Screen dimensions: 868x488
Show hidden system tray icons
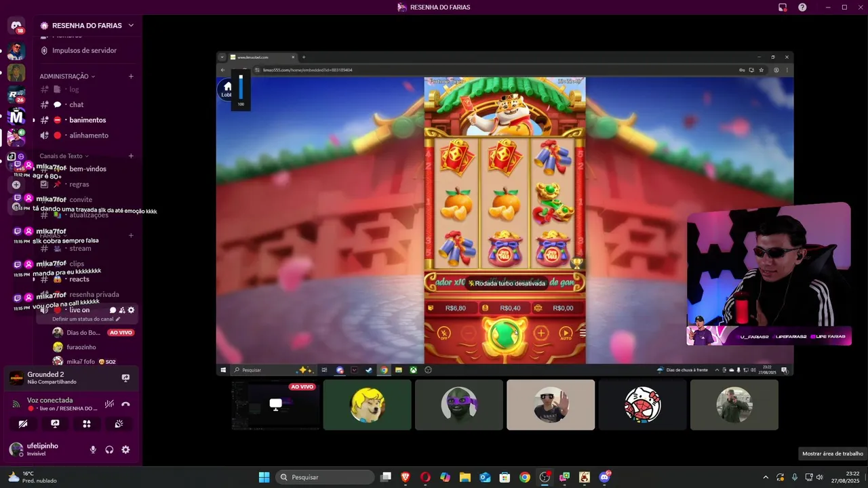coord(766,477)
